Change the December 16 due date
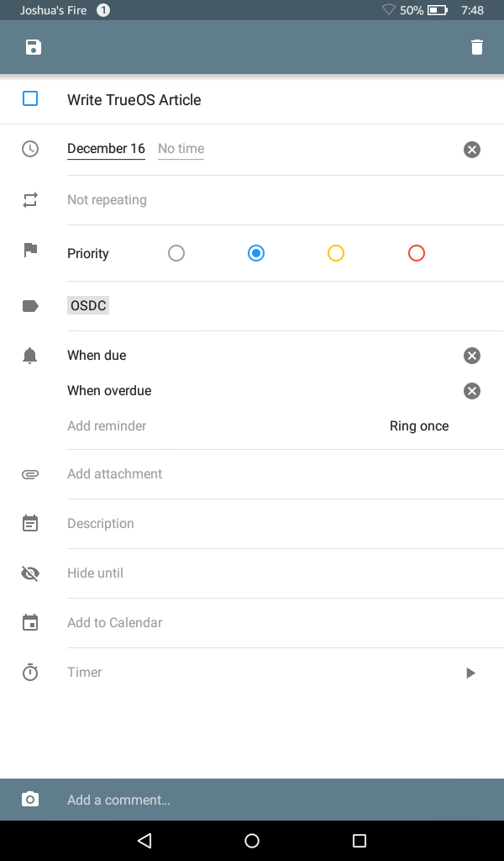The width and height of the screenshot is (504, 861). click(105, 149)
